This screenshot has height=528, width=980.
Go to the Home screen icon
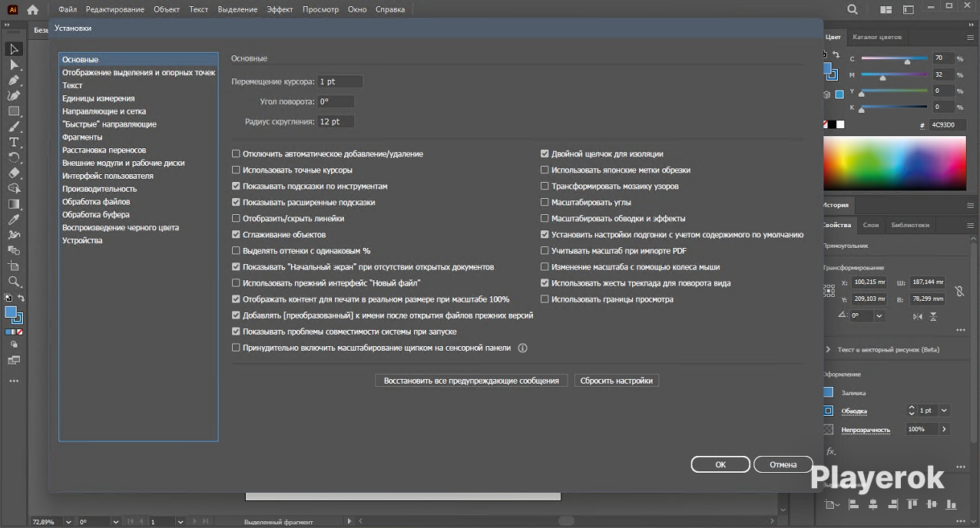(x=32, y=10)
